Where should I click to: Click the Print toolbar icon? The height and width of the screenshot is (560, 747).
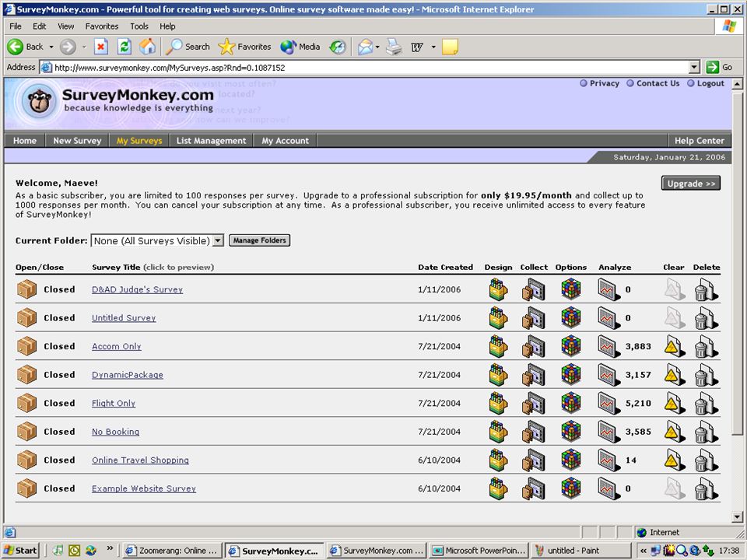tap(394, 47)
